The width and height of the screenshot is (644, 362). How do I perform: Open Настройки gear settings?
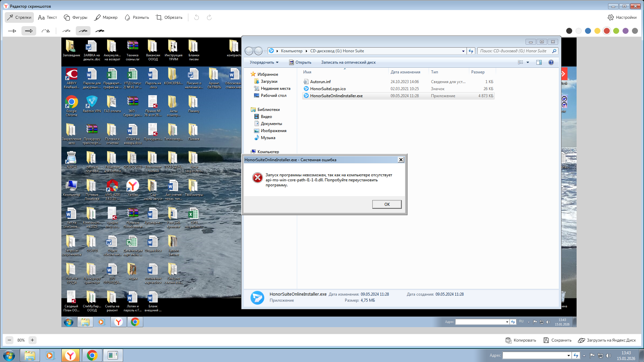(622, 17)
